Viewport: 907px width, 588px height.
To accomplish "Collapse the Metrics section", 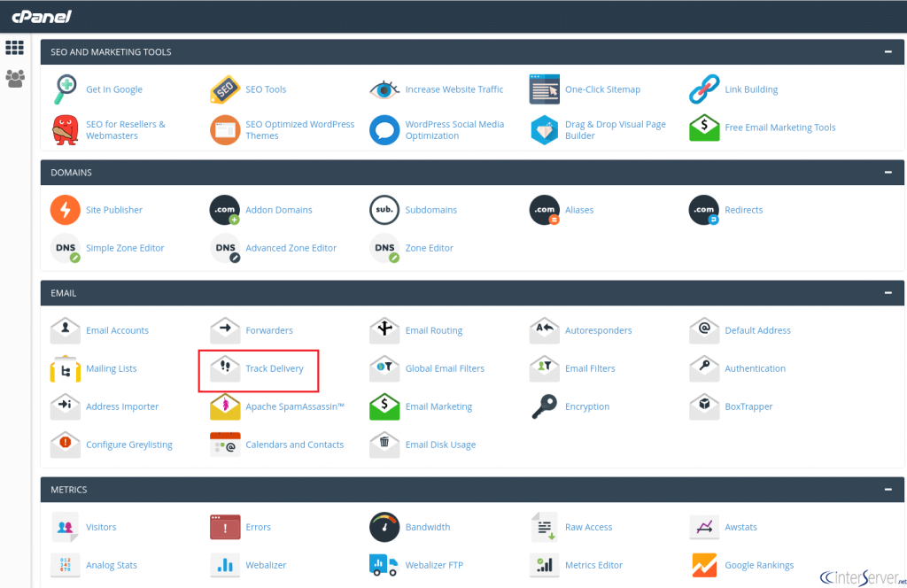I will click(x=888, y=490).
